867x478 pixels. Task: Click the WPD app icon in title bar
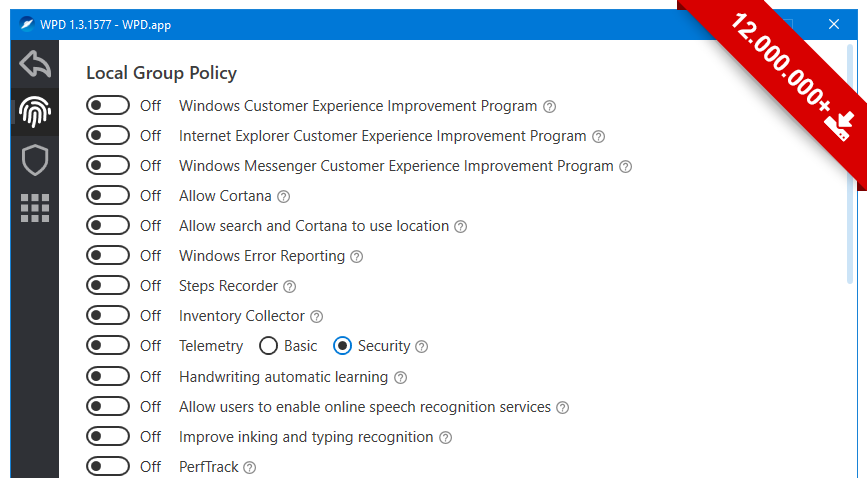(x=26, y=25)
